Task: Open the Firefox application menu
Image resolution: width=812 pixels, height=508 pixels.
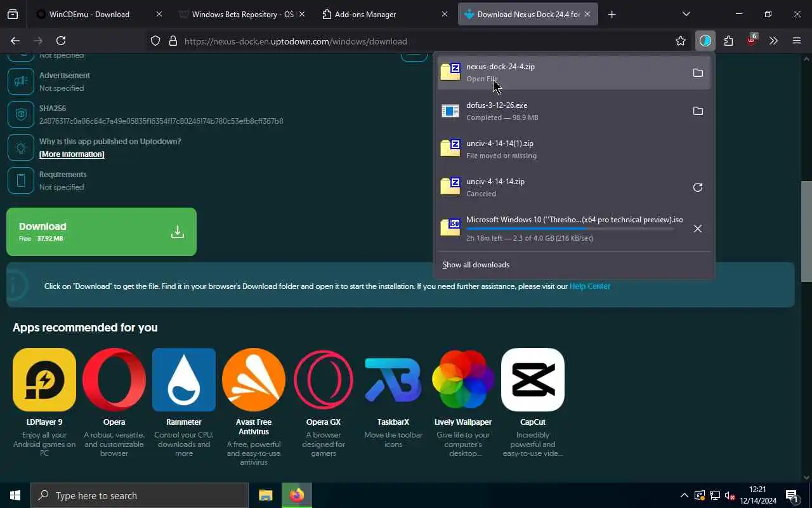Action: click(797, 41)
